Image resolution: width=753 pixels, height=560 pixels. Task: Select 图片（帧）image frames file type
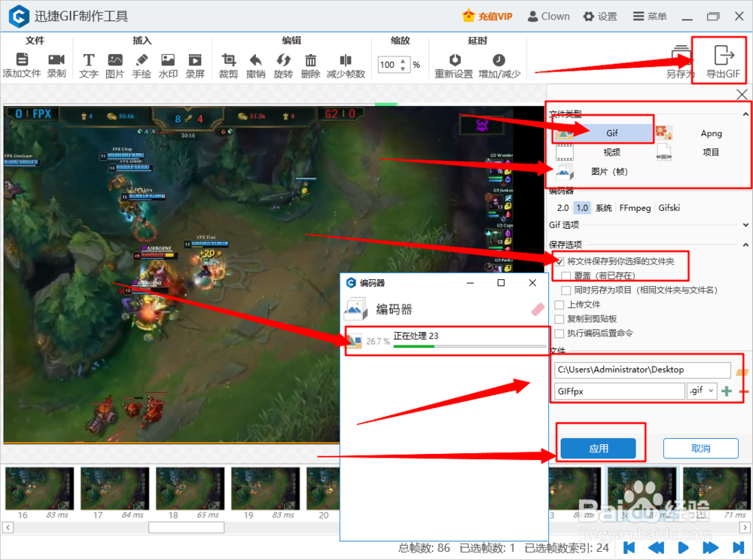[604, 172]
